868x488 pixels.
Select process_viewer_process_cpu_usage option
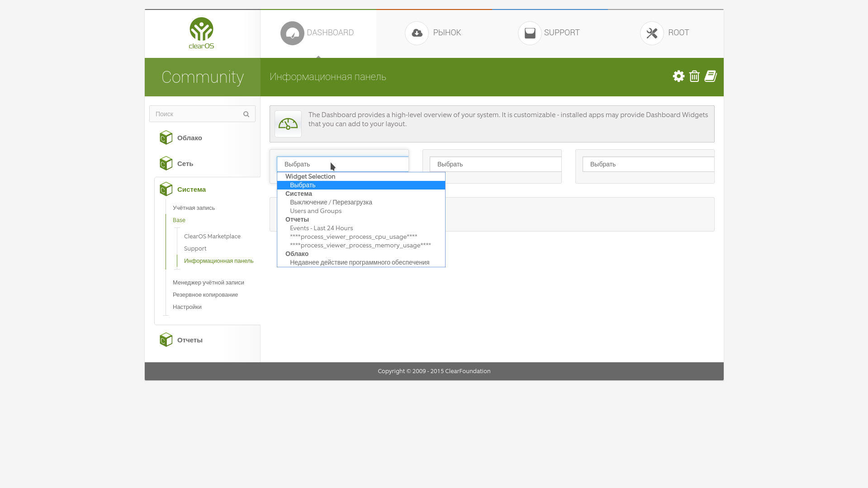pos(361,237)
